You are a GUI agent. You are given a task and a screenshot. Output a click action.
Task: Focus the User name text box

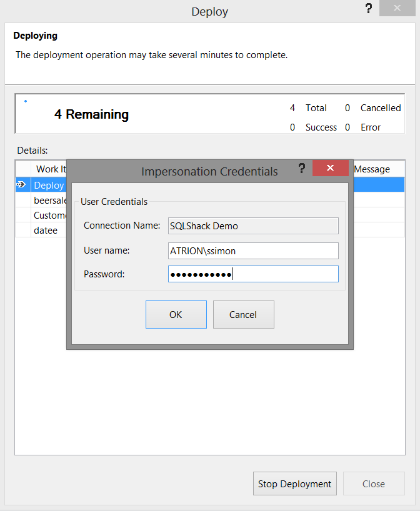253,251
